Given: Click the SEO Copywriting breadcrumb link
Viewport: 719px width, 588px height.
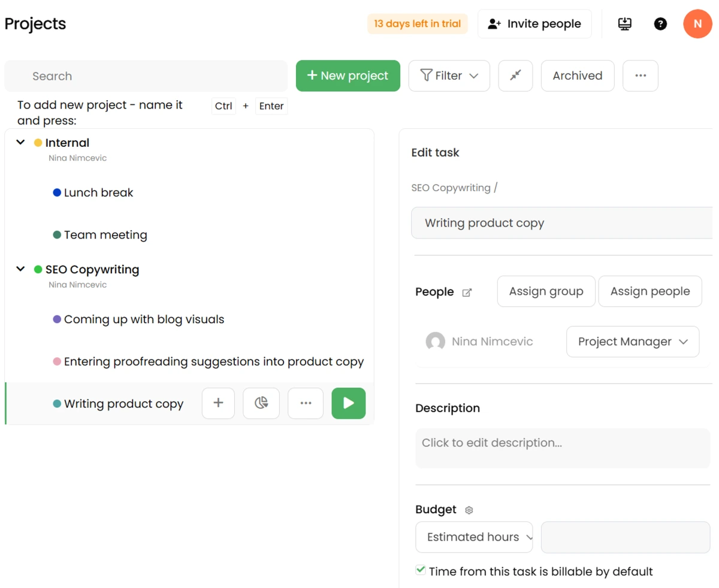Looking at the screenshot, I should click(x=451, y=188).
